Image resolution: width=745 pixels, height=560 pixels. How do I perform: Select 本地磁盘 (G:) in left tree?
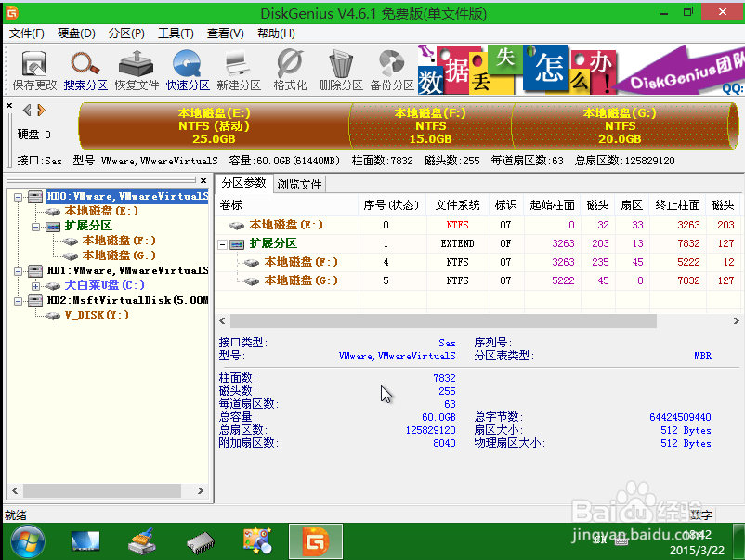click(x=119, y=255)
